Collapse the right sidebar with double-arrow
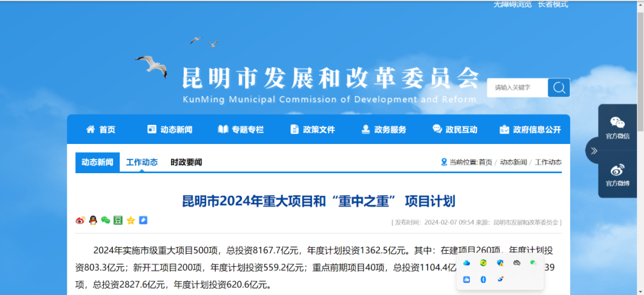 click(x=594, y=150)
